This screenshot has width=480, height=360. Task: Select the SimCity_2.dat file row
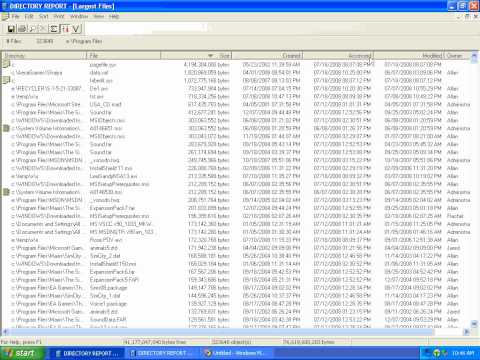coord(236,256)
